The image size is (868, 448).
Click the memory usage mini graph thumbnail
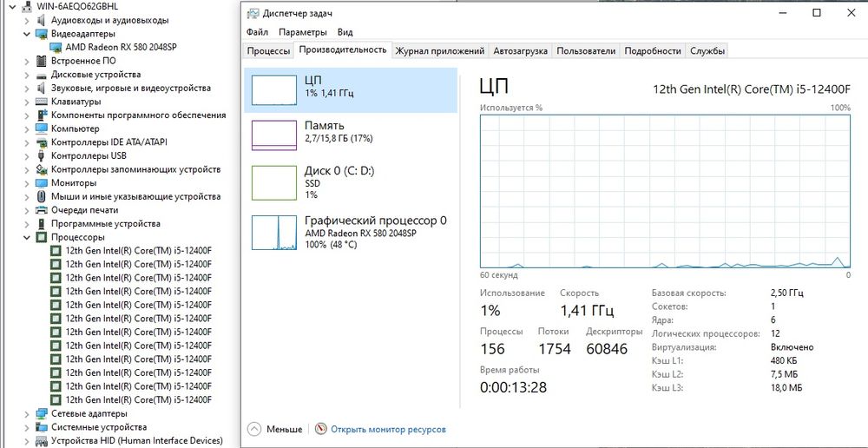[x=274, y=135]
